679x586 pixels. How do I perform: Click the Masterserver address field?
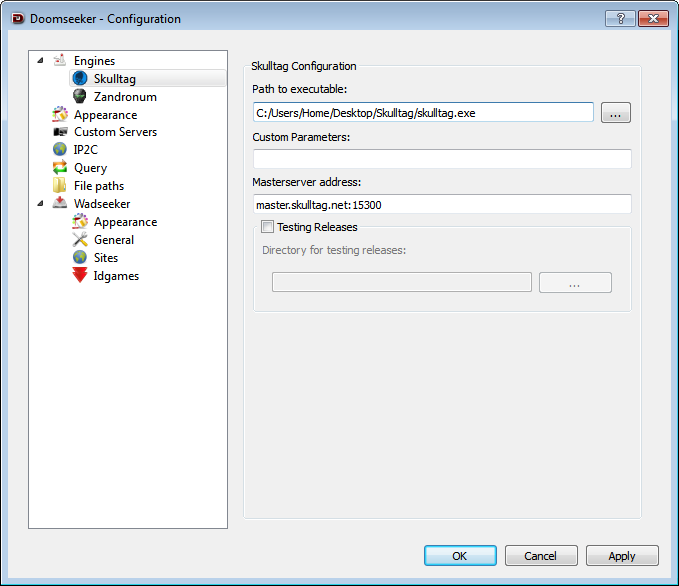pos(442,204)
